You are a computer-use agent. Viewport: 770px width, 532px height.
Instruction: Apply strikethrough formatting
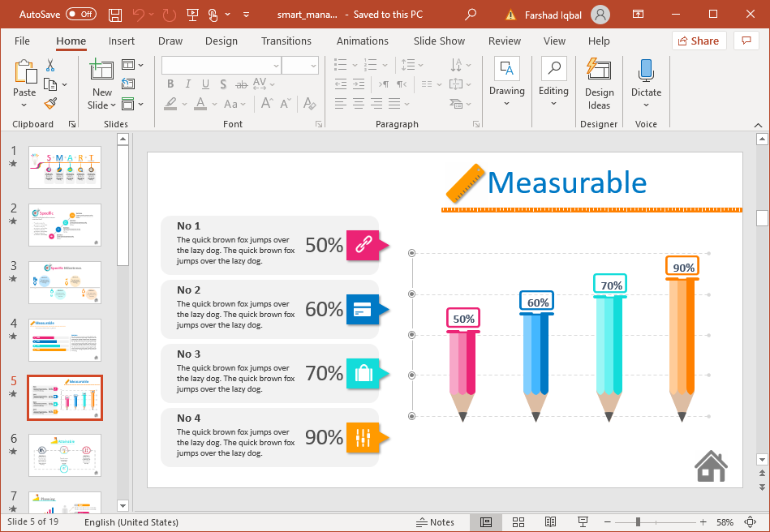click(241, 84)
